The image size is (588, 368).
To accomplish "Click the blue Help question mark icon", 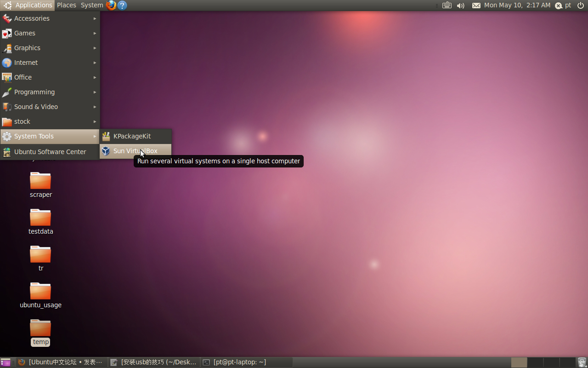I will pos(122,5).
